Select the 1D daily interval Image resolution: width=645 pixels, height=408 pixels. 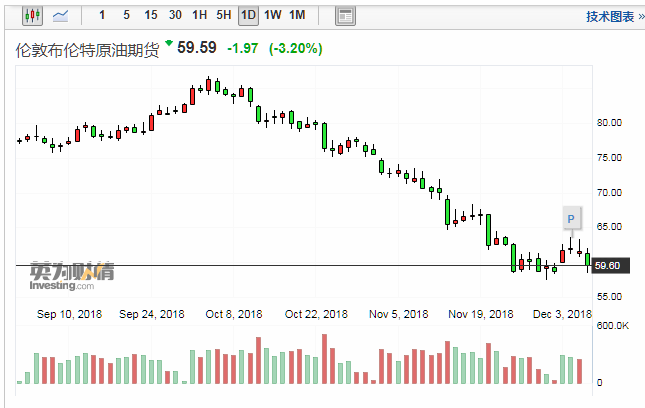tap(248, 16)
